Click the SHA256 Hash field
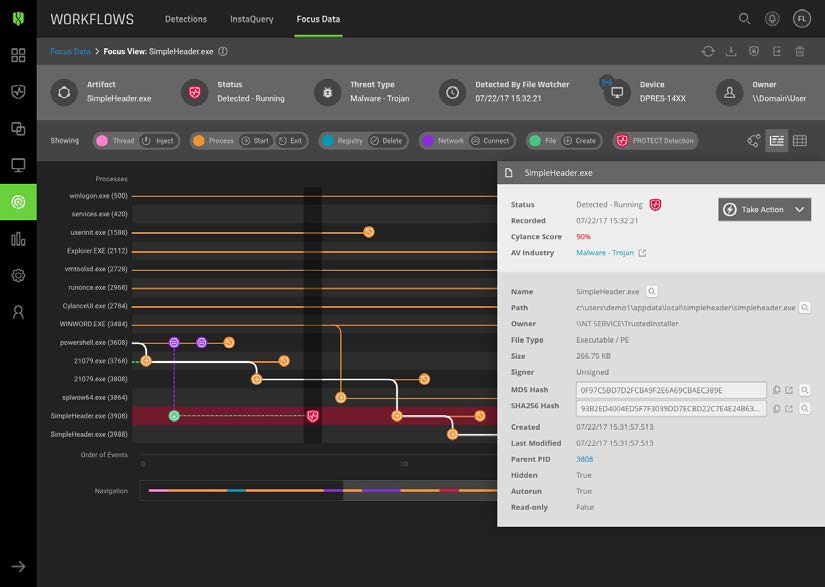 (671, 409)
